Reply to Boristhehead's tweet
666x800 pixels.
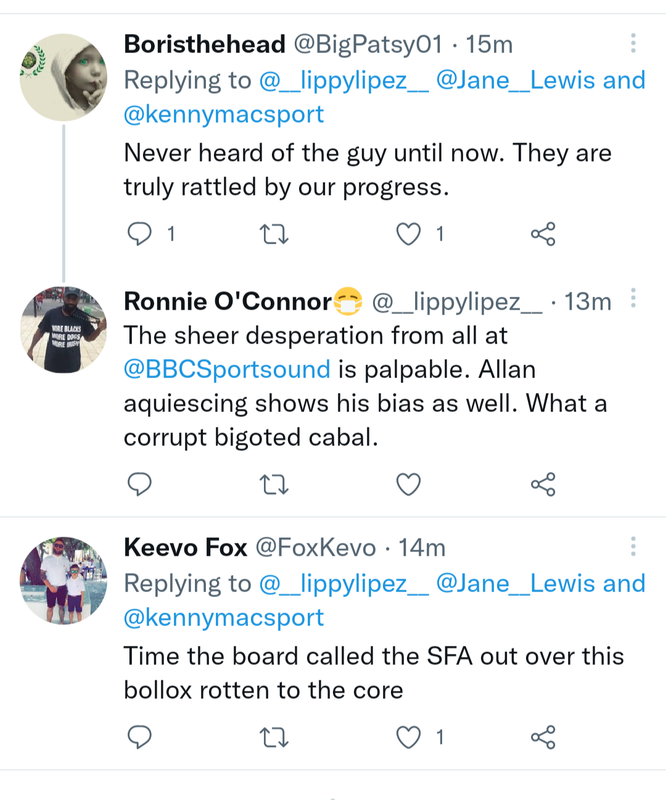(142, 235)
